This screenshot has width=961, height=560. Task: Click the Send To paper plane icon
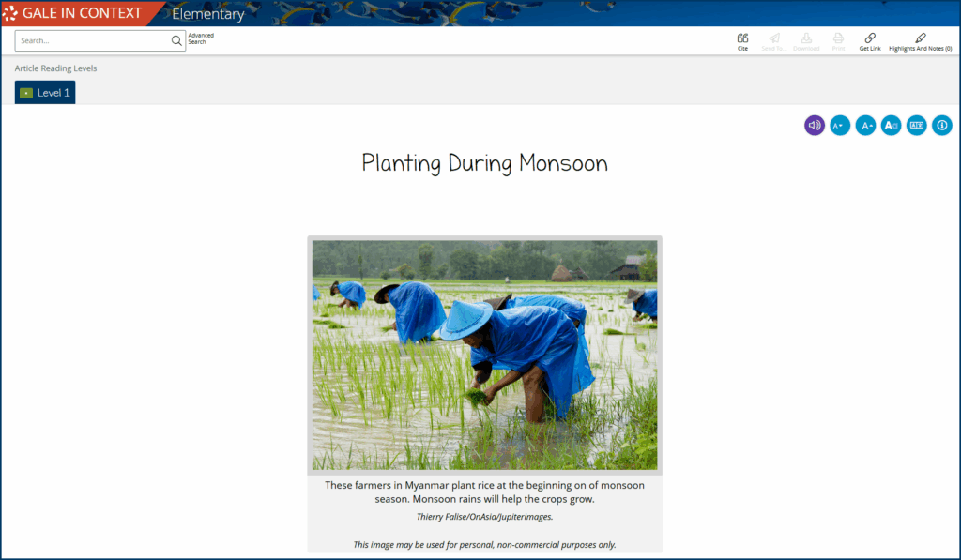[x=774, y=38]
